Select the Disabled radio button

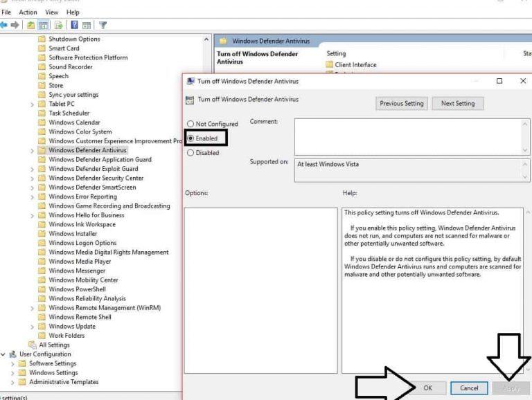point(190,153)
